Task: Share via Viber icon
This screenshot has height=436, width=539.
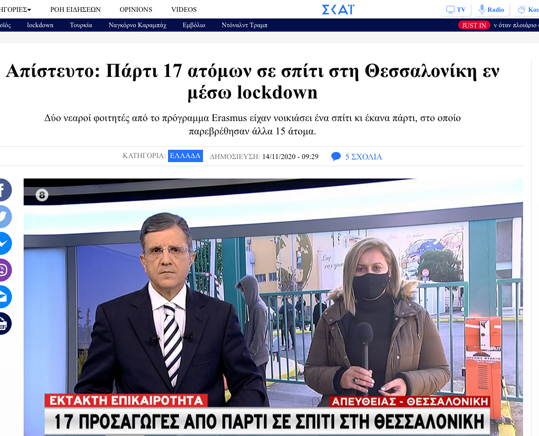Action: coord(4,270)
